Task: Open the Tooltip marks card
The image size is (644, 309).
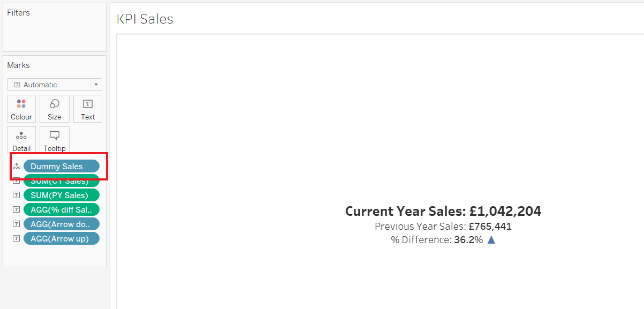Action: pyautogui.click(x=55, y=140)
